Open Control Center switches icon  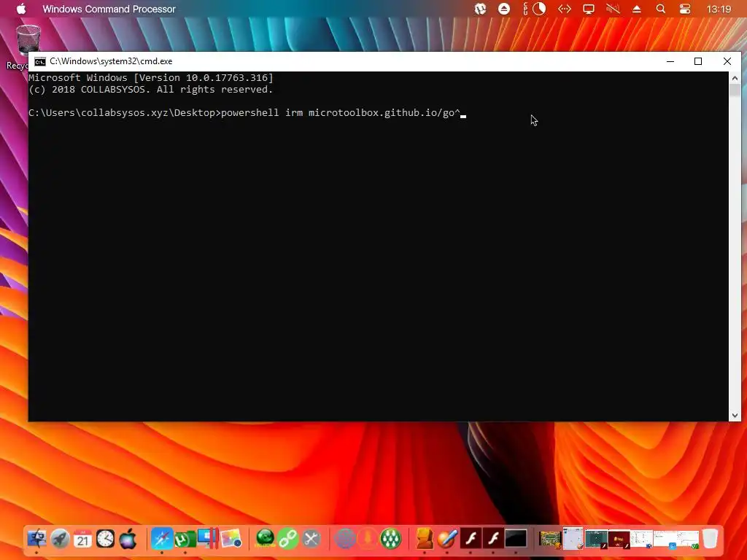click(x=685, y=9)
